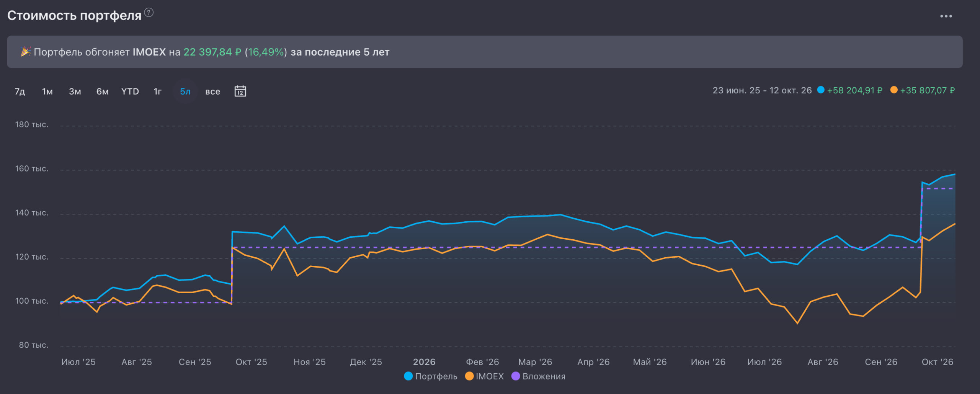Click the 180 тыс. axis label
This screenshot has width=980, height=394.
pos(32,124)
